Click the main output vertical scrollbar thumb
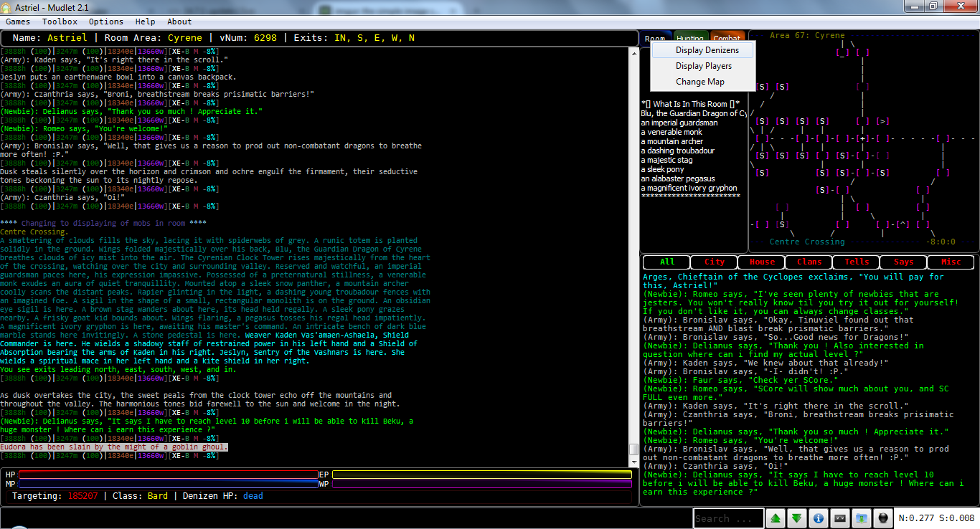Viewport: 980px width, 529px height. [633, 449]
